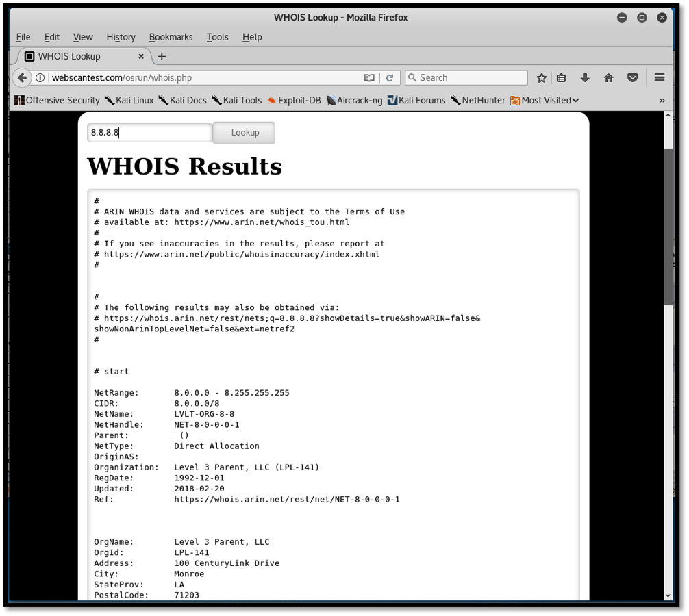Screen dimensions: 689x616
Task: Open the downloads arrow icon
Action: coord(585,78)
